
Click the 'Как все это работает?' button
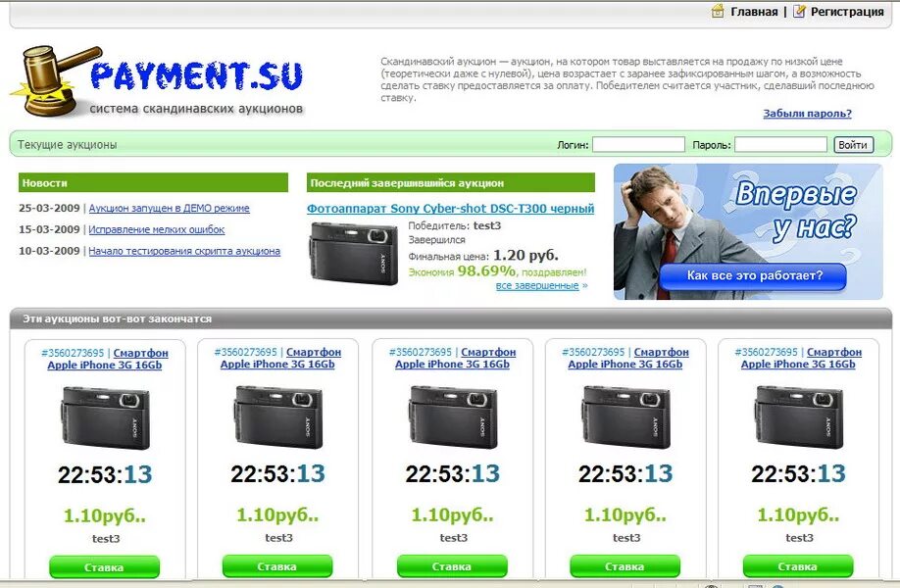click(754, 276)
